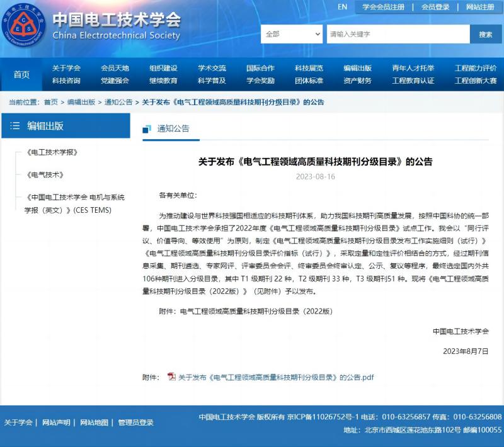Open 工程教育认证 from navigation menu
This screenshot has height=447, width=504.
(413, 81)
